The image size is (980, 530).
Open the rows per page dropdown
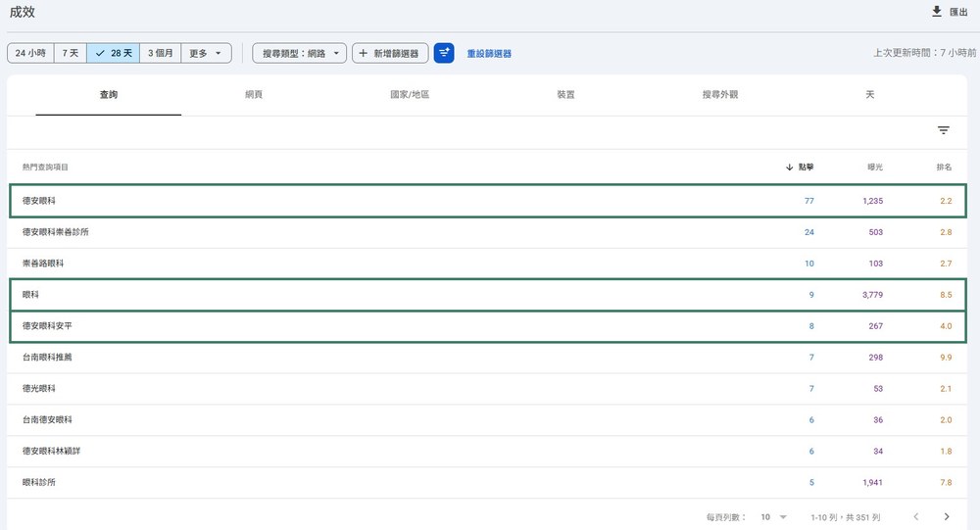tap(773, 517)
